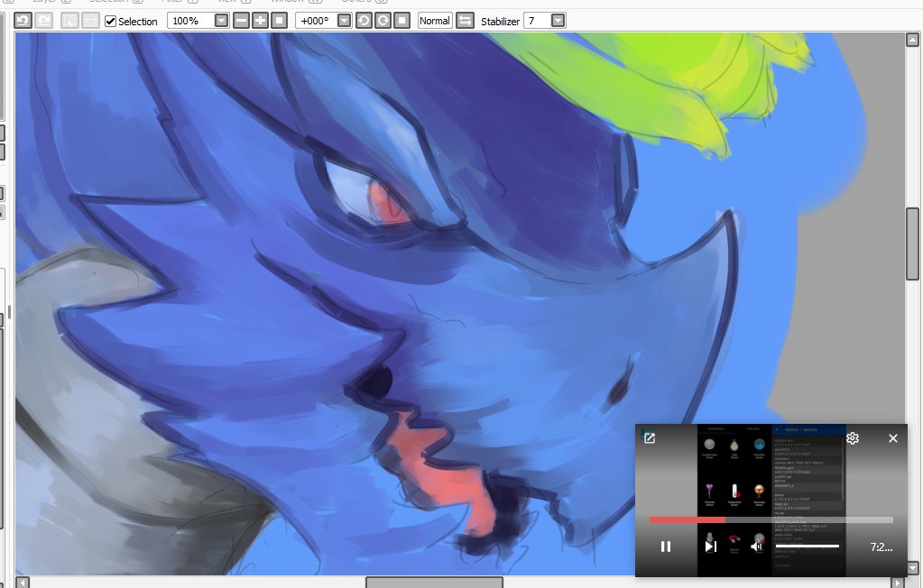The image size is (923, 588).
Task: Click the horizontal scrollbar right arrow
Action: pos(898,583)
